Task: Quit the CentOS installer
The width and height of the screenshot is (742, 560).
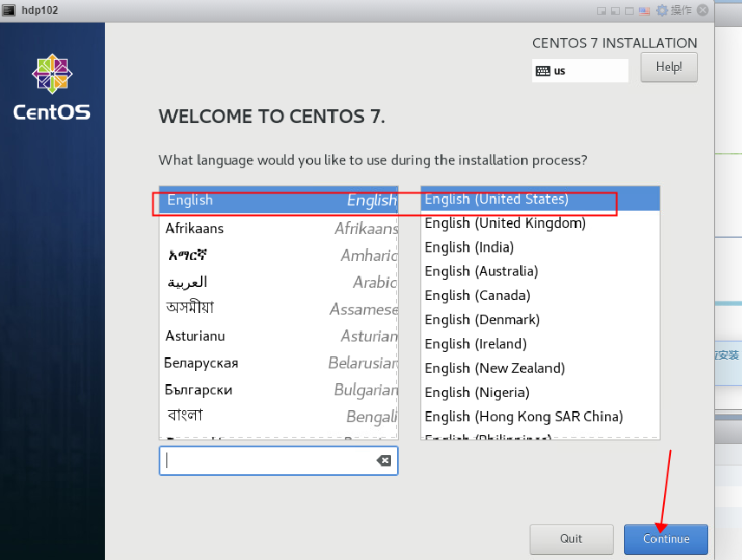Action: pos(571,538)
